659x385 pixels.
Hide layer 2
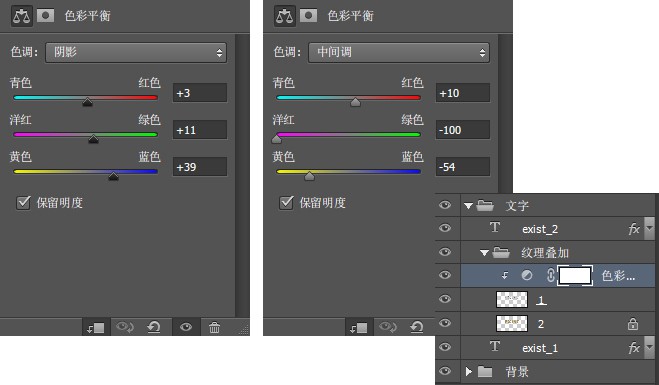pyautogui.click(x=445, y=323)
